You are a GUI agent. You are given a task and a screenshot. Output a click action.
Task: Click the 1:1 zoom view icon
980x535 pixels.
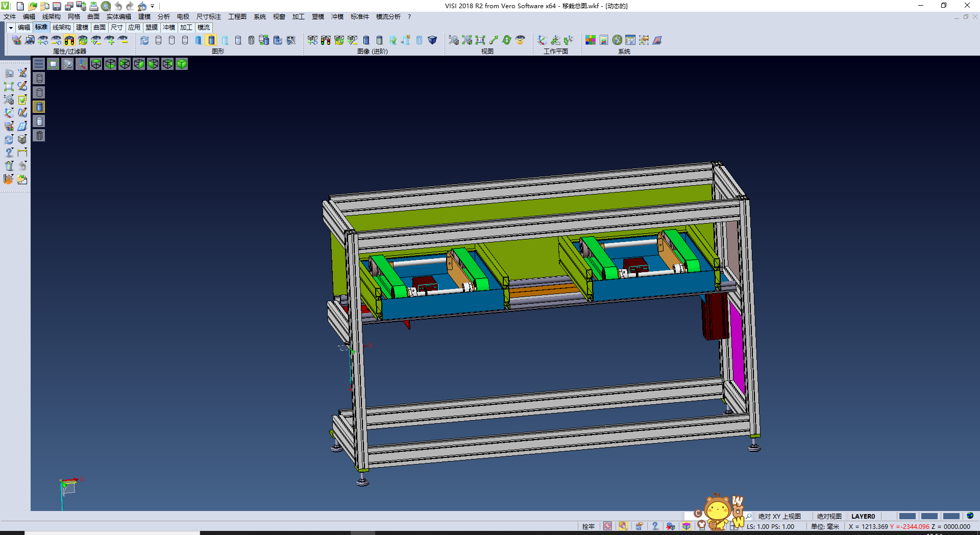pyautogui.click(x=480, y=40)
